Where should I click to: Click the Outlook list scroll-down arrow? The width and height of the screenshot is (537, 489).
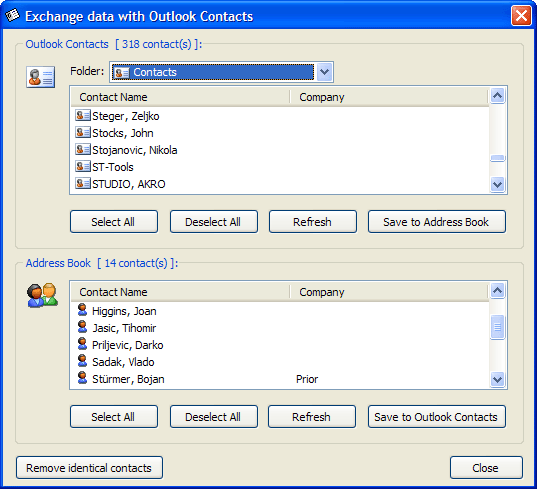[x=497, y=185]
